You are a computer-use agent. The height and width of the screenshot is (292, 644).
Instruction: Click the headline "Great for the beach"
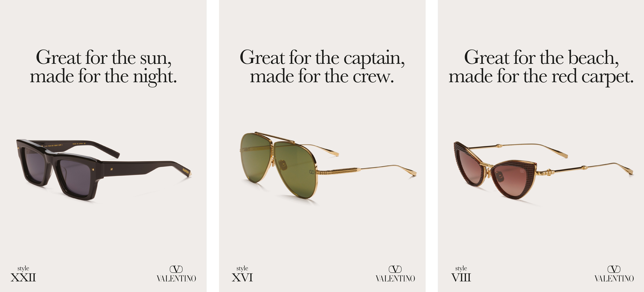pyautogui.click(x=541, y=57)
